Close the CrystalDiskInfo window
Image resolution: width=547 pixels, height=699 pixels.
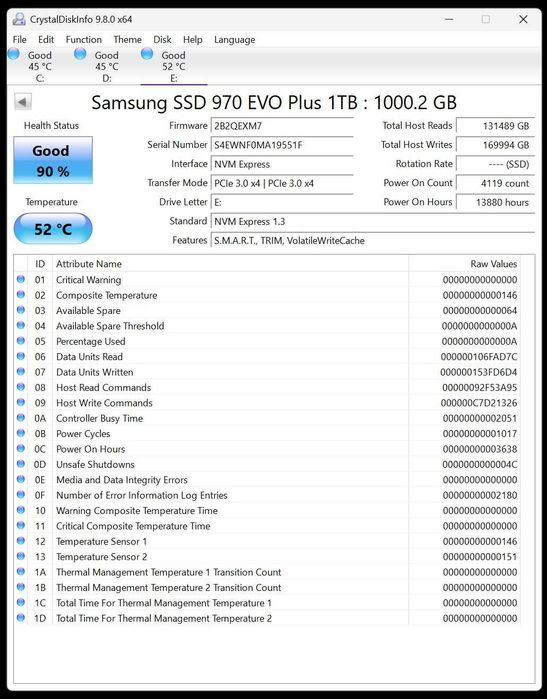[523, 19]
